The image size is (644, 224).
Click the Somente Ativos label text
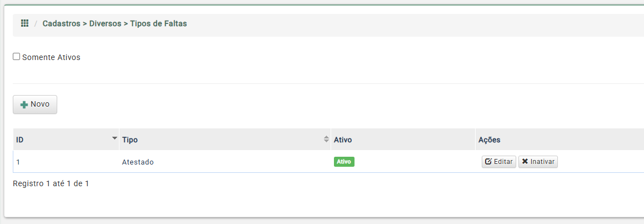pyautogui.click(x=51, y=58)
